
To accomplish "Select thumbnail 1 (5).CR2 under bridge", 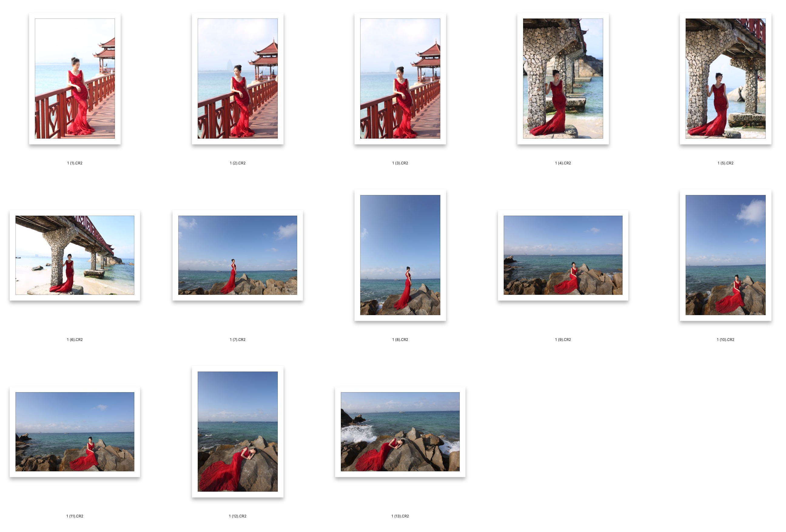I will point(725,79).
